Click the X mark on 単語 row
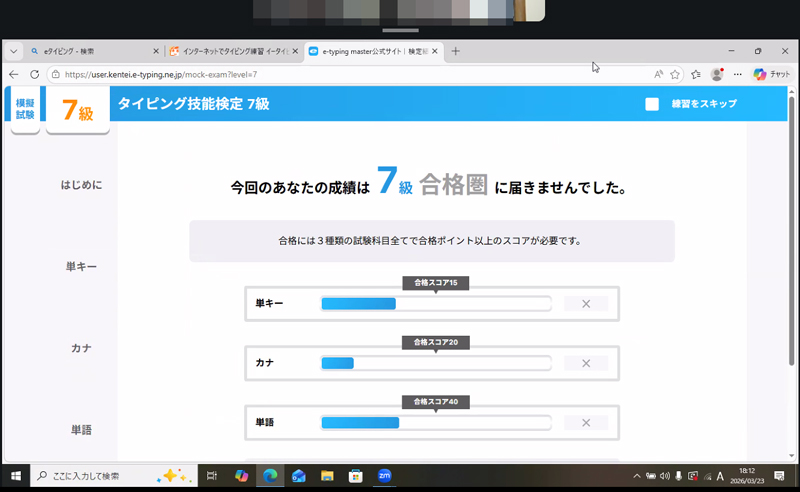Screen dimensions: 800x492 click(586, 423)
